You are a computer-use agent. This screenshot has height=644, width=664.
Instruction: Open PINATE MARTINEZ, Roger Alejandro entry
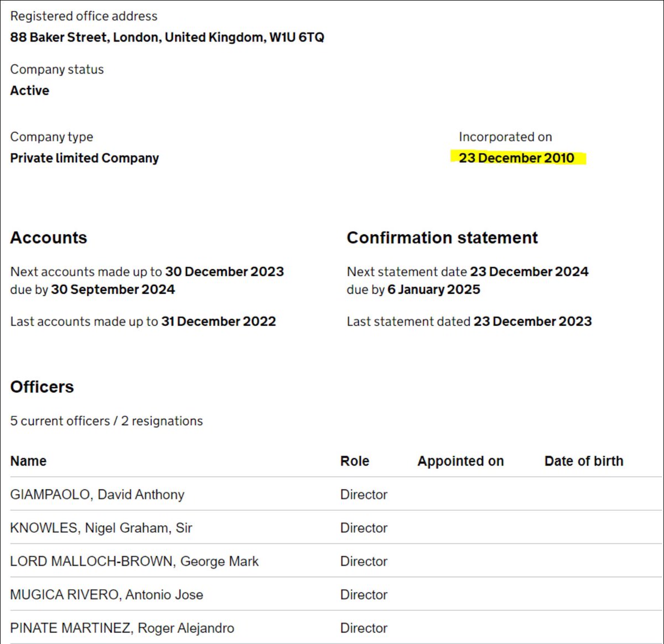point(122,628)
